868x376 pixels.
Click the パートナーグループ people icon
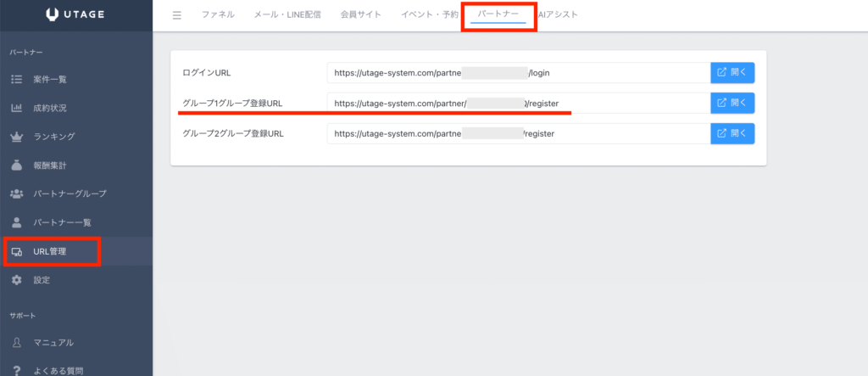pyautogui.click(x=17, y=194)
